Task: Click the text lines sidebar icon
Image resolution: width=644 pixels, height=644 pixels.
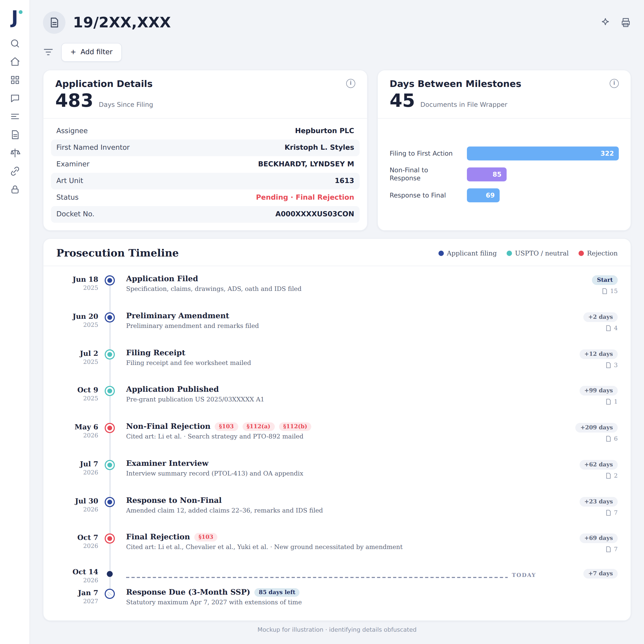Action: [x=15, y=116]
